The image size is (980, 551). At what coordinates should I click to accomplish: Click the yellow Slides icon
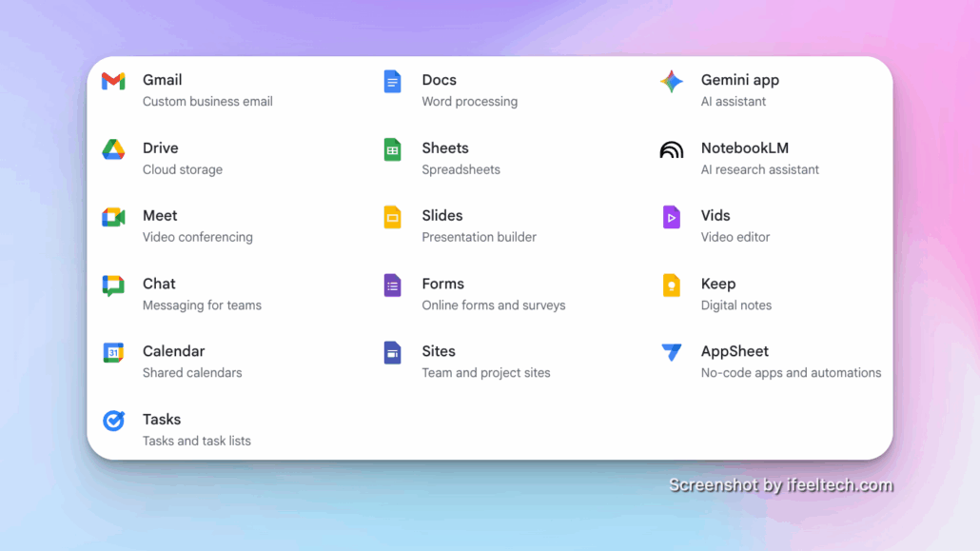pyautogui.click(x=392, y=217)
